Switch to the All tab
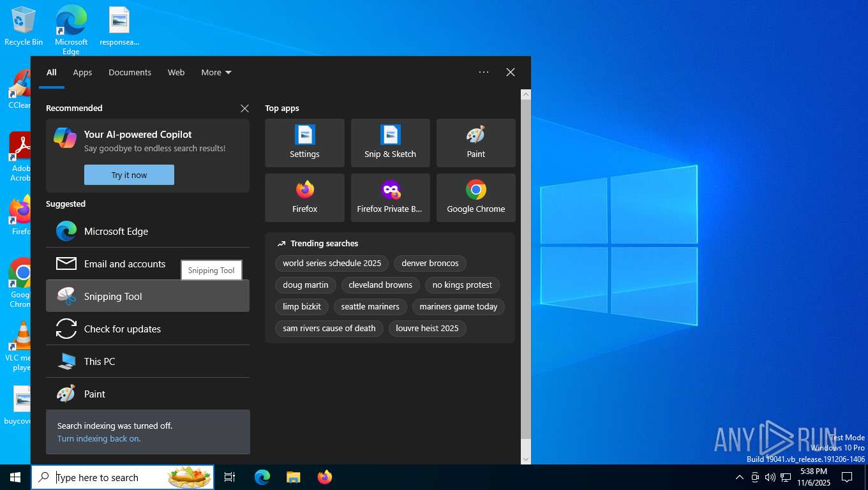The width and height of the screenshot is (868, 490). pos(52,72)
